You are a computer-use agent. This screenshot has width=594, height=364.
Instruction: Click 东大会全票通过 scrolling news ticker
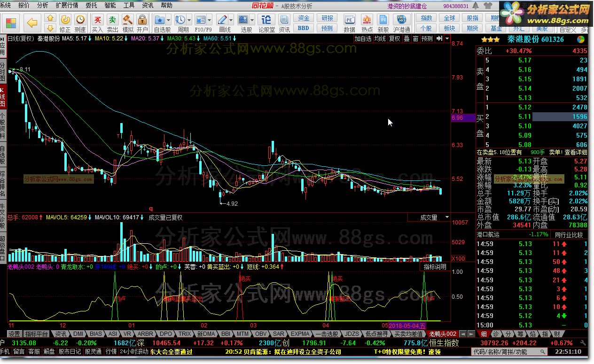tap(171, 351)
